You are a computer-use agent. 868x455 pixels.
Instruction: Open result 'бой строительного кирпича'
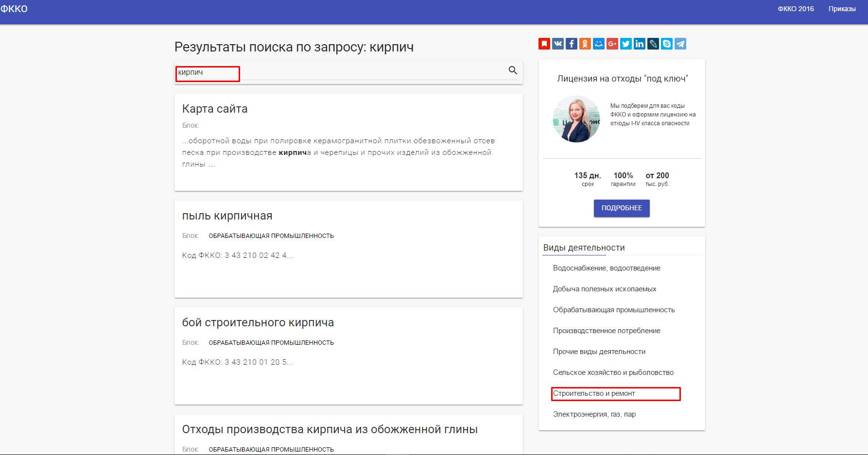pyautogui.click(x=258, y=322)
